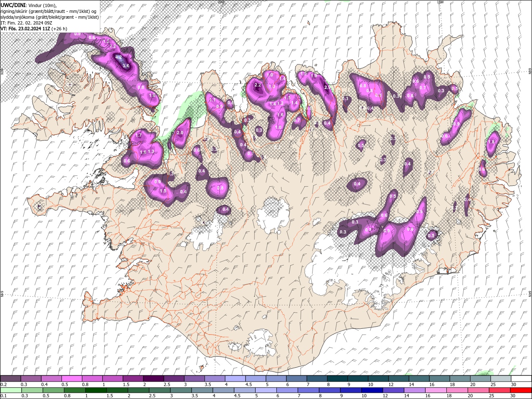Click the '30' label in the snow legend row

click(514, 384)
